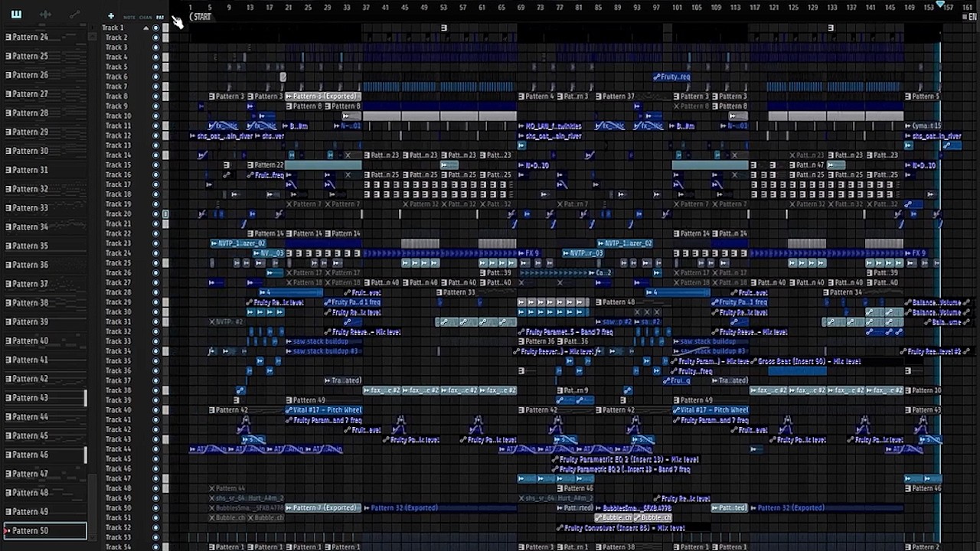Select Pattern 24 in the picker
Screen dimensions: 980x551
(44, 37)
